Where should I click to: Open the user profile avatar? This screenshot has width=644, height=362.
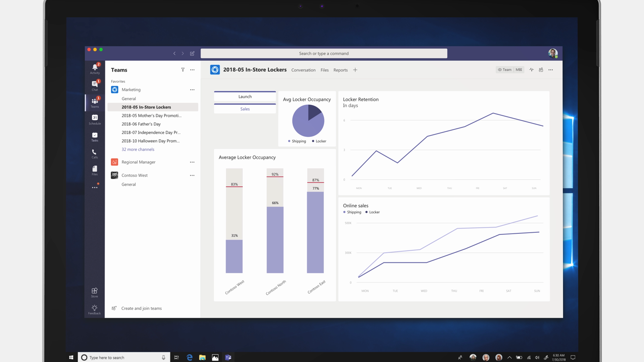point(553,53)
